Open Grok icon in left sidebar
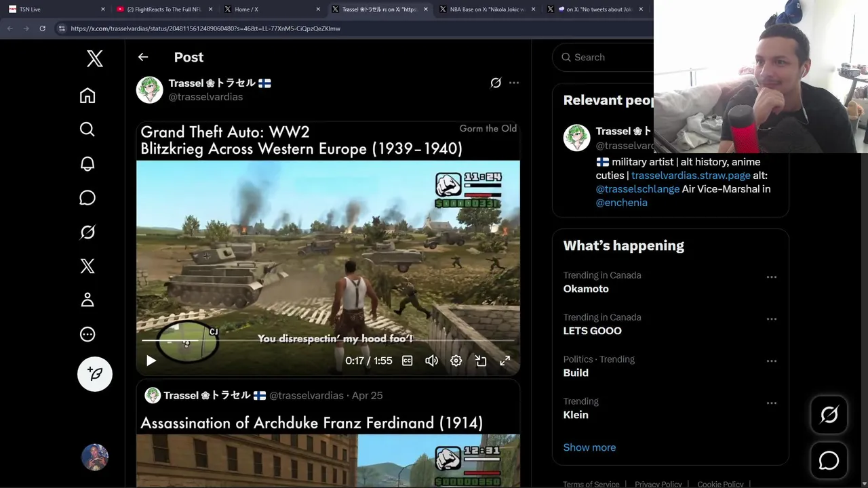 [x=87, y=232]
